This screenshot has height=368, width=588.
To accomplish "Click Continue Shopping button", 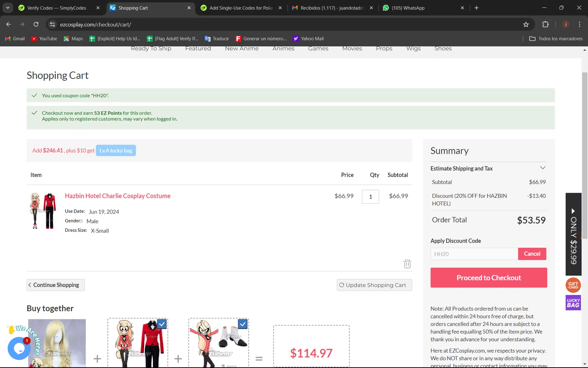I will pyautogui.click(x=56, y=285).
